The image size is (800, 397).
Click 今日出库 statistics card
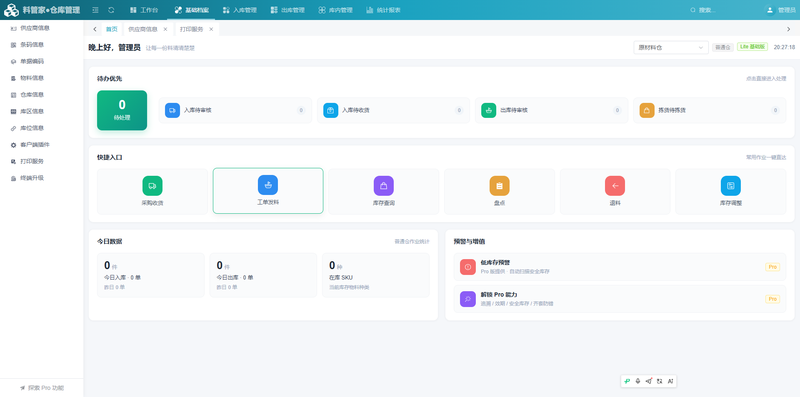click(263, 275)
